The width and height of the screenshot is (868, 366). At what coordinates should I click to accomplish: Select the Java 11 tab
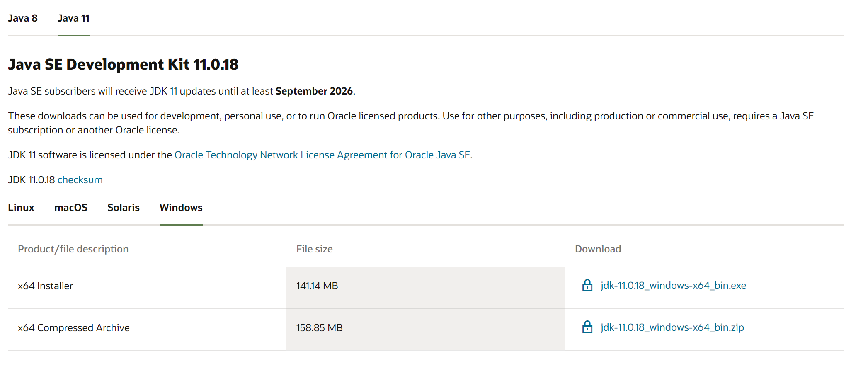tap(73, 18)
